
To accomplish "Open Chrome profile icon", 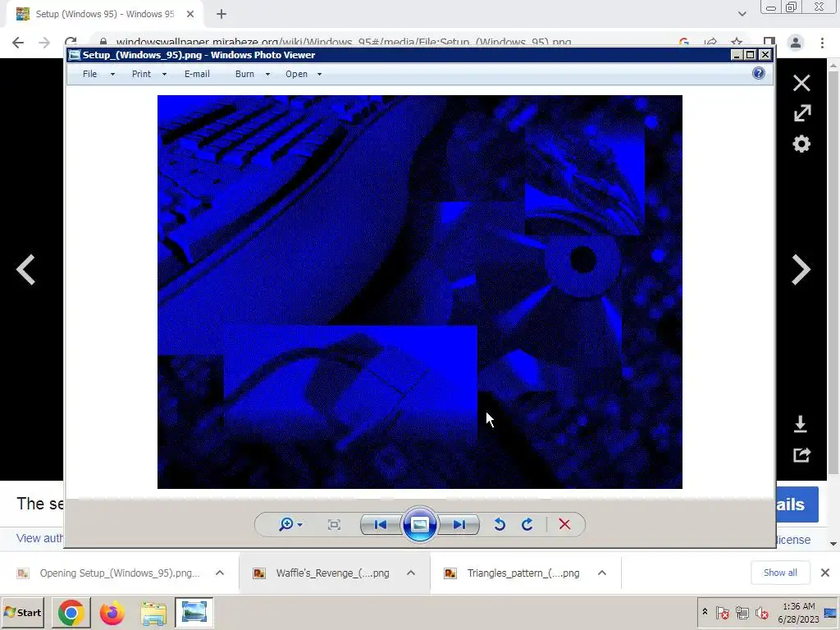I will tap(796, 43).
